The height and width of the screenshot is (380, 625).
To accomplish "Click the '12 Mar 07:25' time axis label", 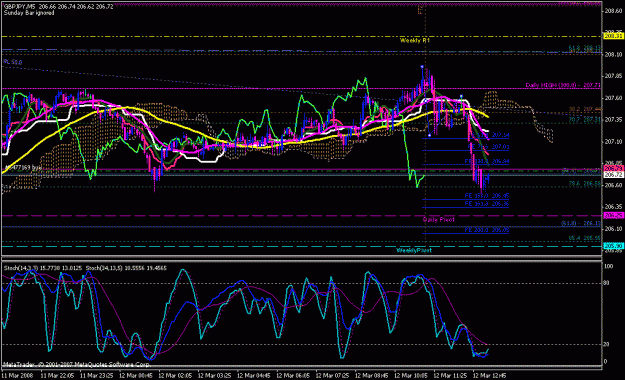I will (332, 376).
